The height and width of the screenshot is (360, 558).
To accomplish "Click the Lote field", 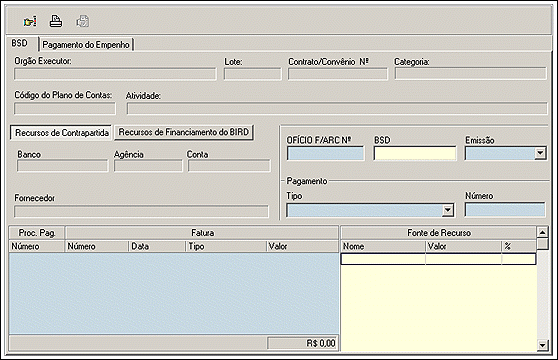I will [x=252, y=74].
